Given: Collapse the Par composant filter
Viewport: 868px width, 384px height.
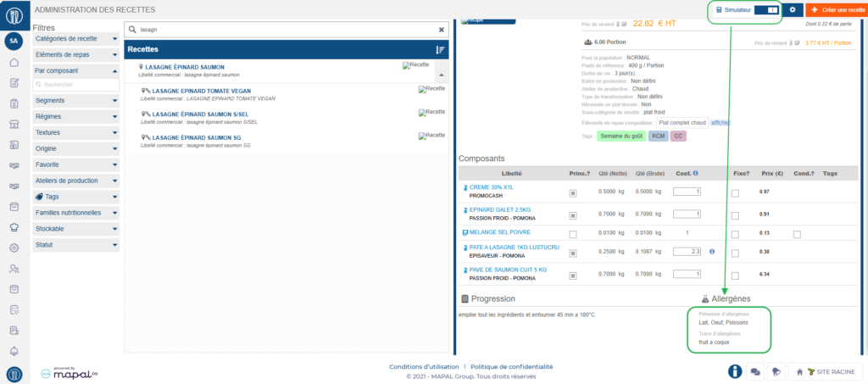Looking at the screenshot, I should click(76, 70).
